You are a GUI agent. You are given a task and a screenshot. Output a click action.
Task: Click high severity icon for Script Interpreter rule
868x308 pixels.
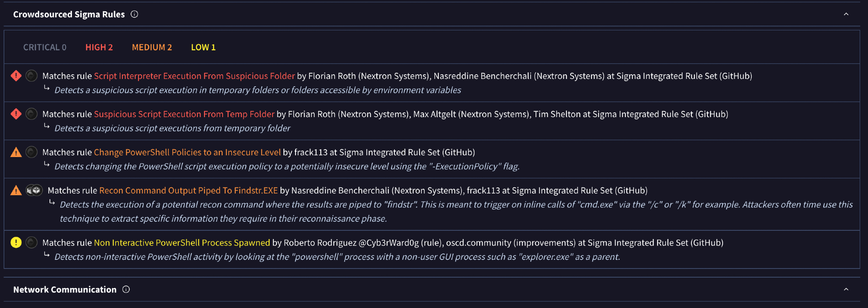coord(16,76)
